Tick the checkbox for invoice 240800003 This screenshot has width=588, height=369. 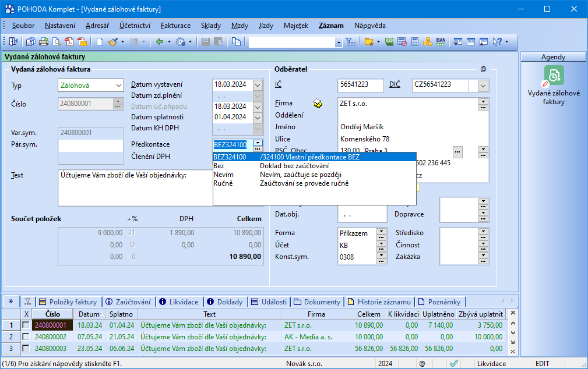26,349
